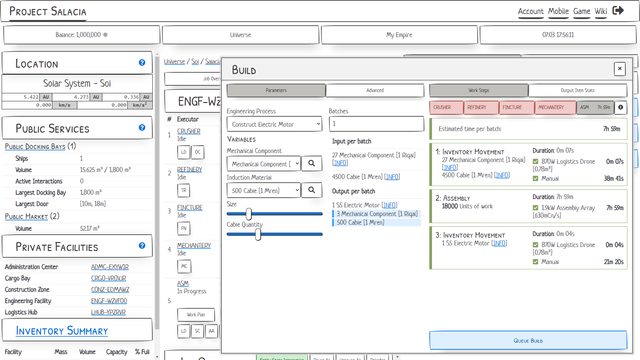Click the info circle icon beside ASM tab
The image size is (640, 360).
pyautogui.click(x=620, y=107)
